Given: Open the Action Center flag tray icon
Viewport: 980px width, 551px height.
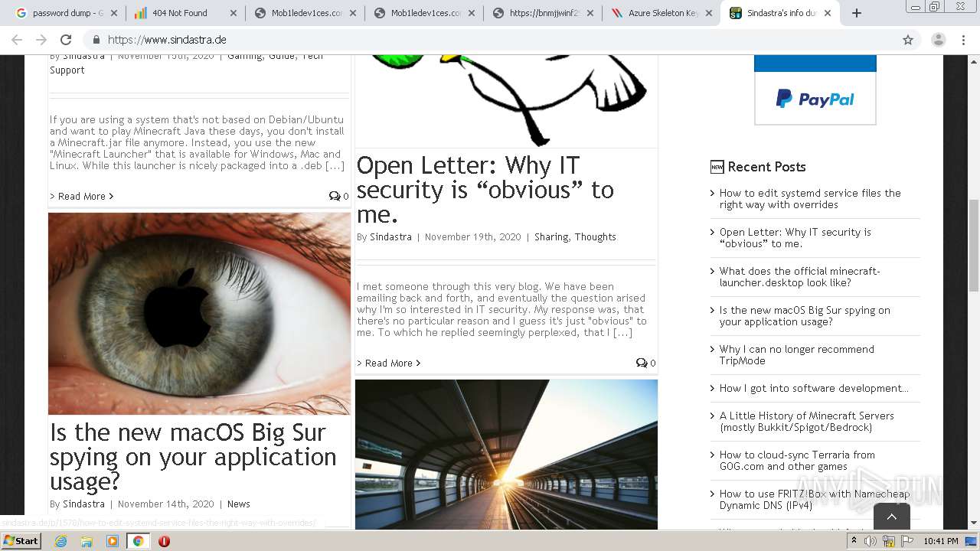Looking at the screenshot, I should (x=907, y=541).
